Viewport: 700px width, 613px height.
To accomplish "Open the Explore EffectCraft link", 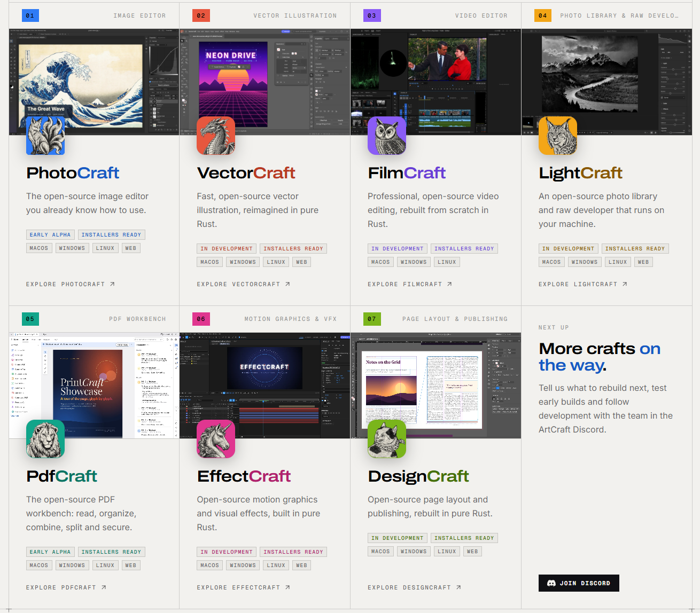I will coord(244,587).
